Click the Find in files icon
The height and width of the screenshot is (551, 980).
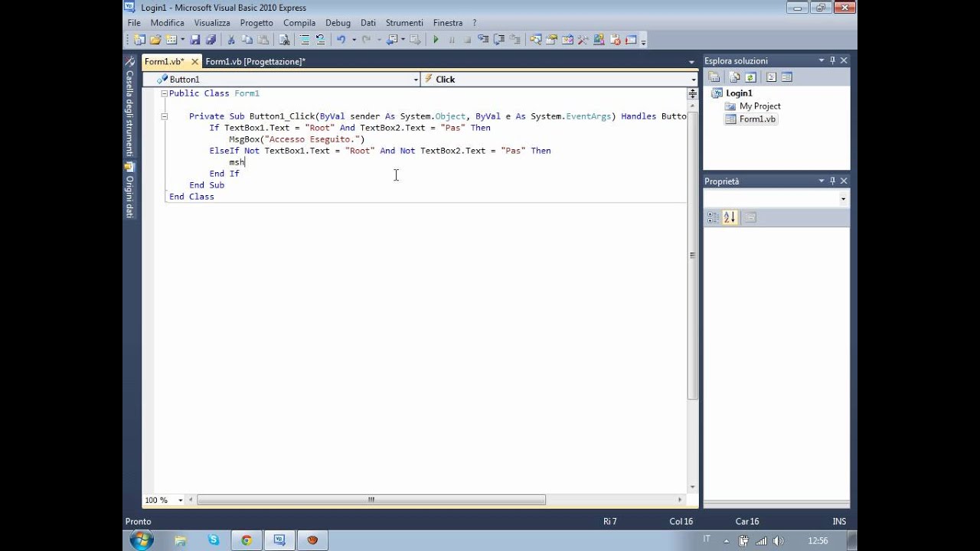point(284,40)
